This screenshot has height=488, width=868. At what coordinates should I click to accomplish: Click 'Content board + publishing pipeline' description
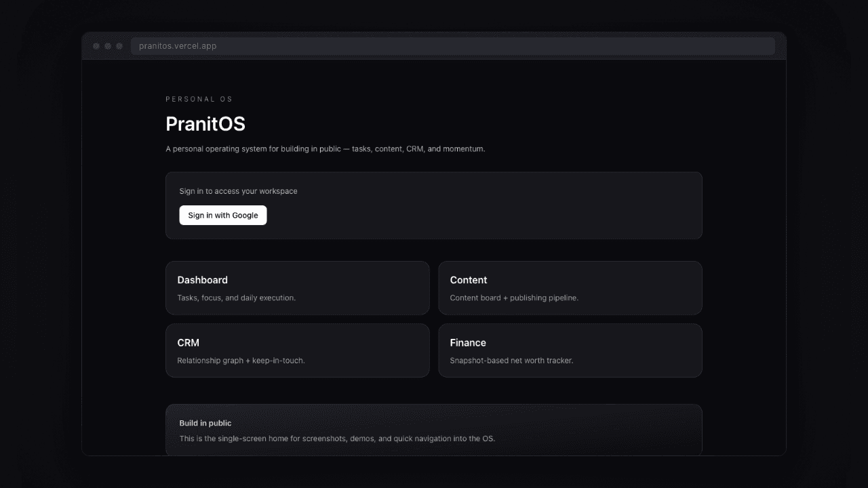pos(513,298)
